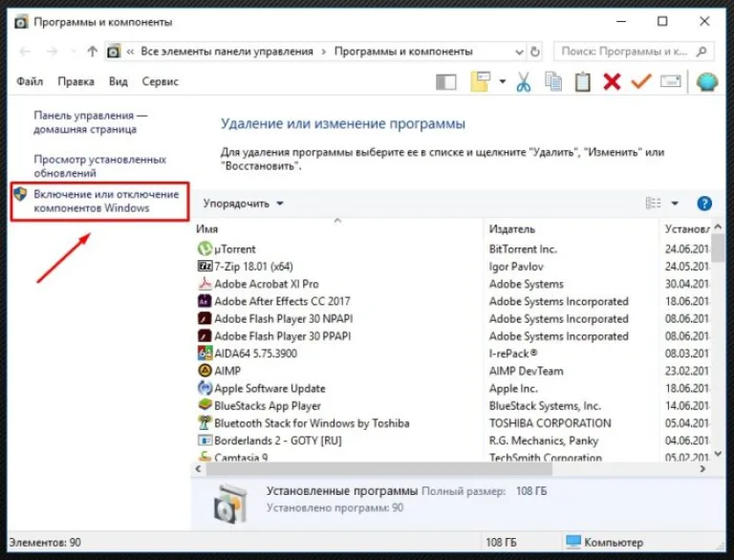This screenshot has width=734, height=560.
Task: Select Adobe Flash Player 30 PPAPI icon
Action: (205, 336)
